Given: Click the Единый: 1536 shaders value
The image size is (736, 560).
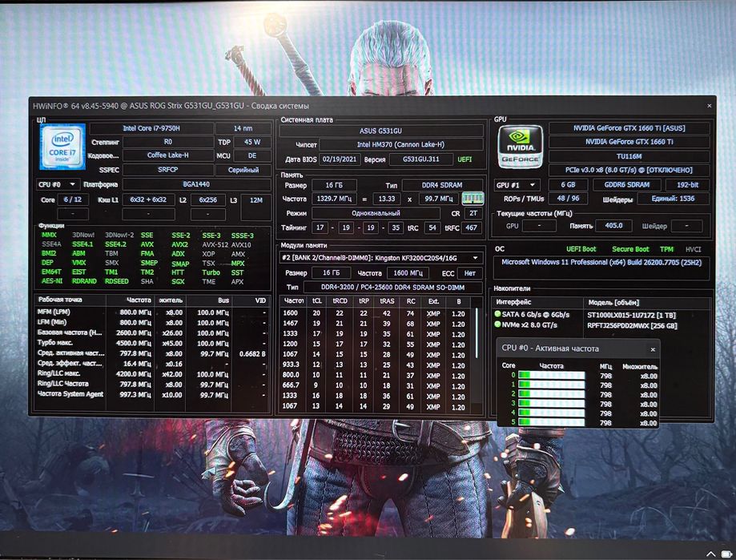Looking at the screenshot, I should (x=673, y=199).
